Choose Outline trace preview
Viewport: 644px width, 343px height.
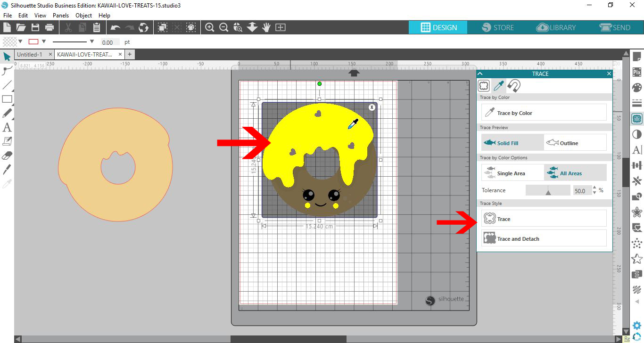[575, 143]
